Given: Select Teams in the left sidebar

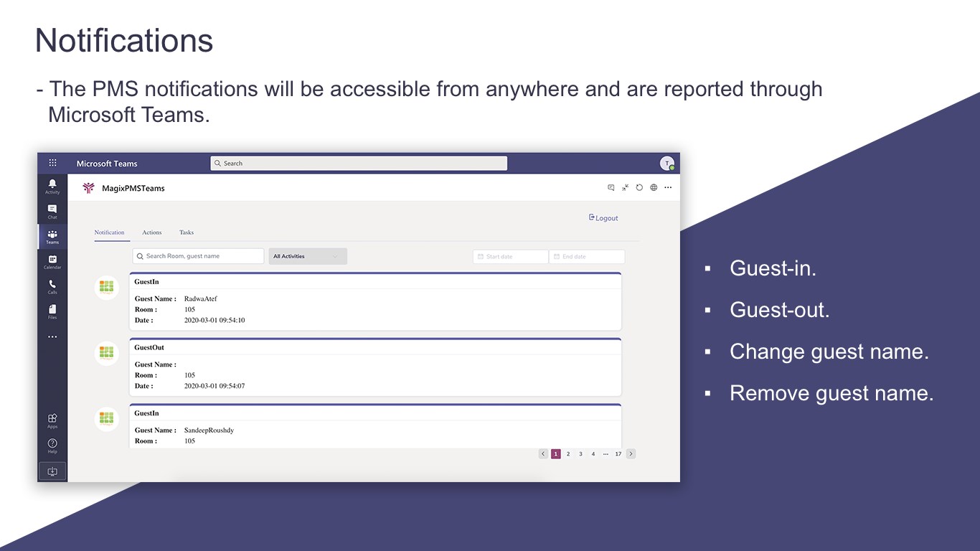Looking at the screenshot, I should 52,237.
